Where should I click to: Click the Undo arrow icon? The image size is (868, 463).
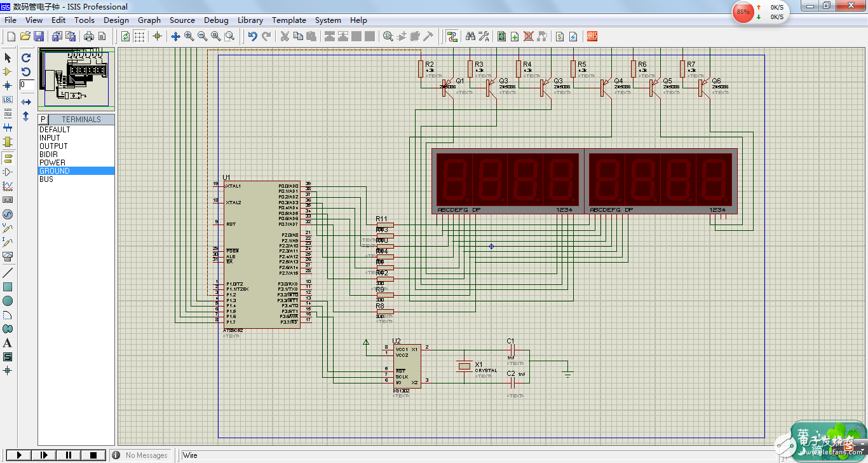pos(252,36)
